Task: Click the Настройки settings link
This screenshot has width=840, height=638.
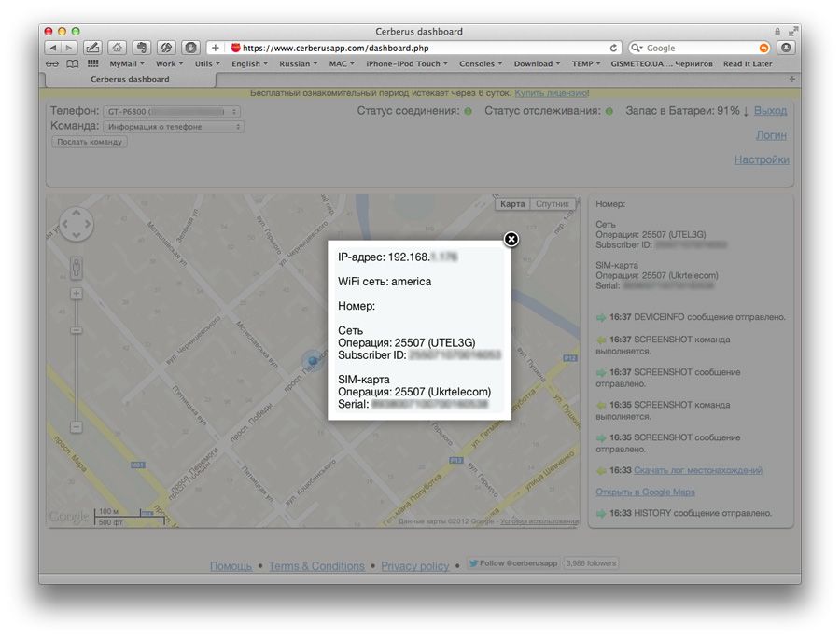Action: pyautogui.click(x=761, y=159)
